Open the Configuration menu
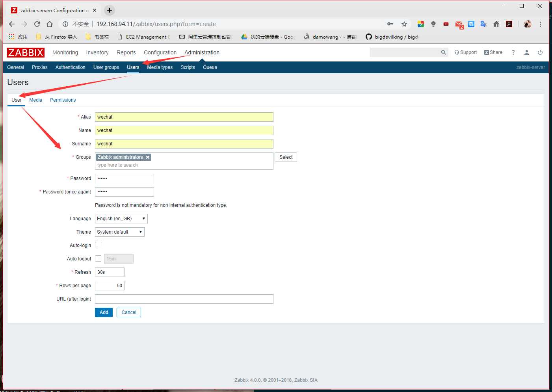The height and width of the screenshot is (392, 552). point(160,52)
